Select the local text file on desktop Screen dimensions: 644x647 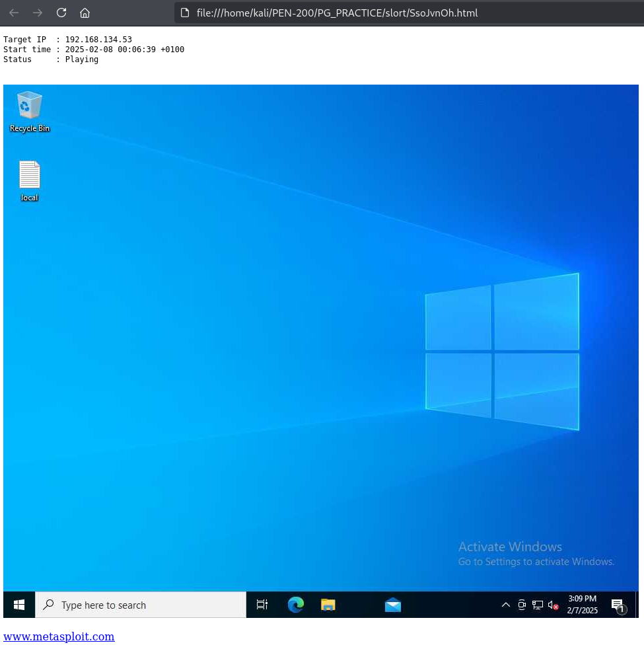tap(29, 181)
